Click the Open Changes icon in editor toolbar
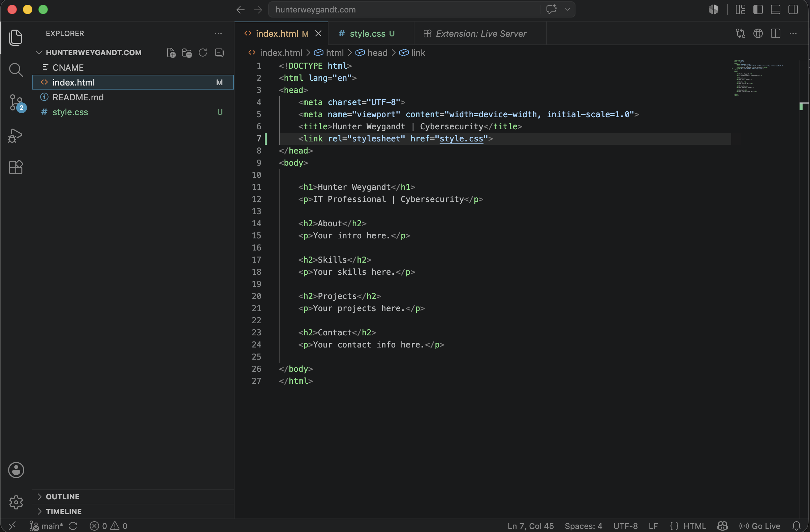Image resolution: width=810 pixels, height=532 pixels. coord(741,33)
